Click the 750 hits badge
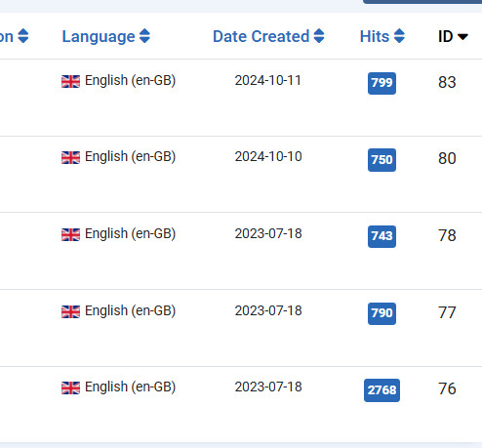 point(382,160)
